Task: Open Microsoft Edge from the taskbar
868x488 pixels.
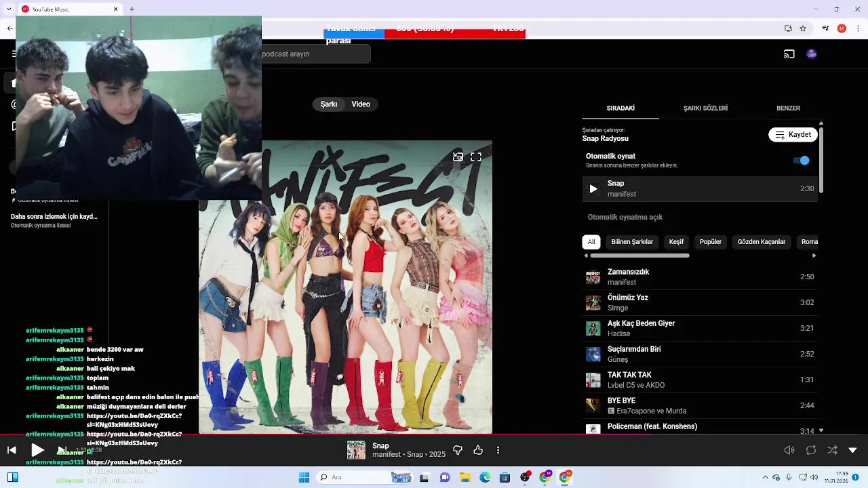Action: click(x=485, y=477)
